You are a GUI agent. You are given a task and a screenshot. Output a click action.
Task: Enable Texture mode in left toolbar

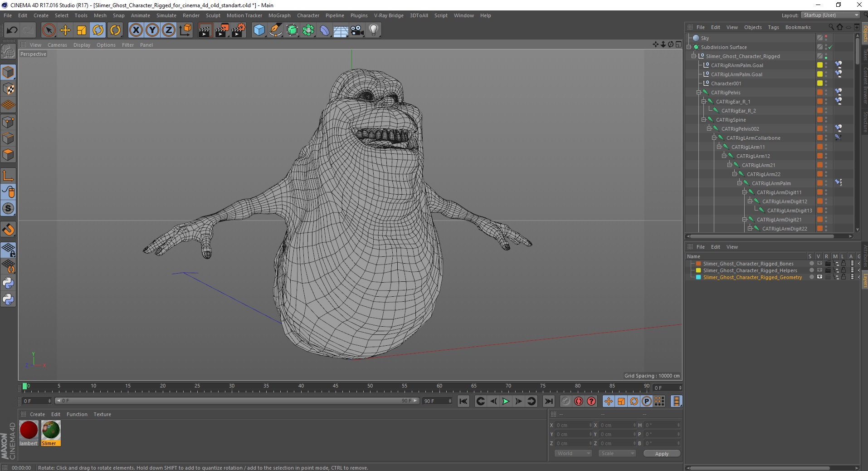(x=8, y=89)
